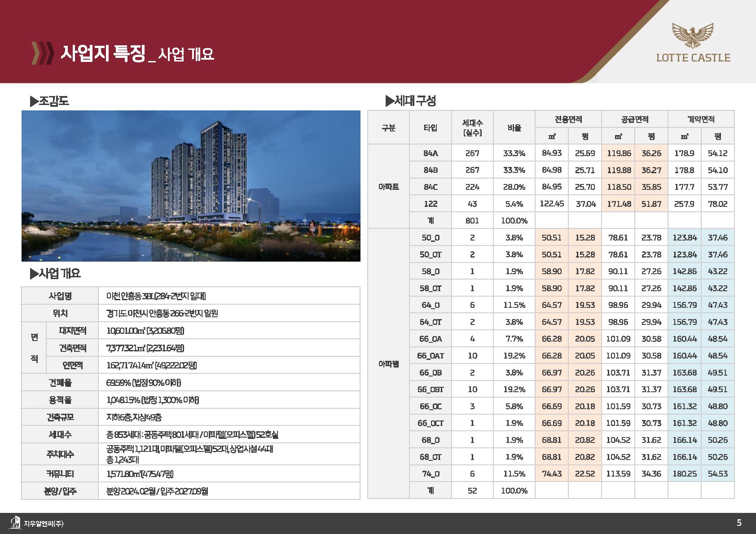Click page number 5 in footer

pos(739,523)
